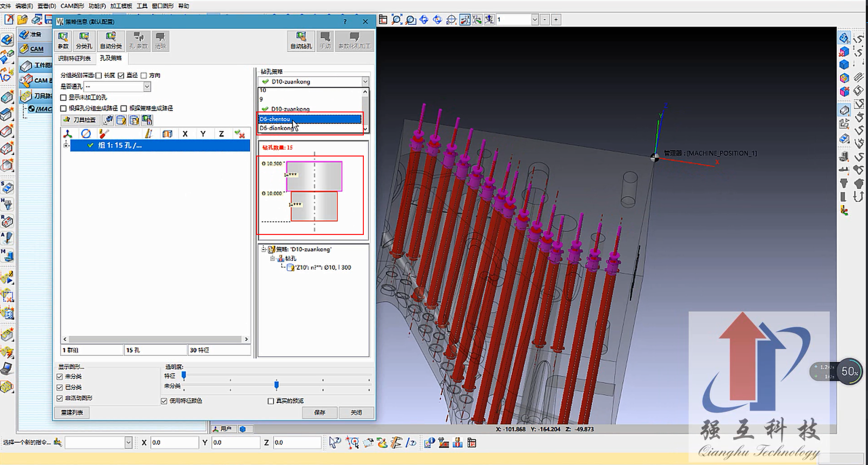The image size is (868, 465).
Task: Click the dotted cursor icon beside 刀具检查
Action: point(108,120)
